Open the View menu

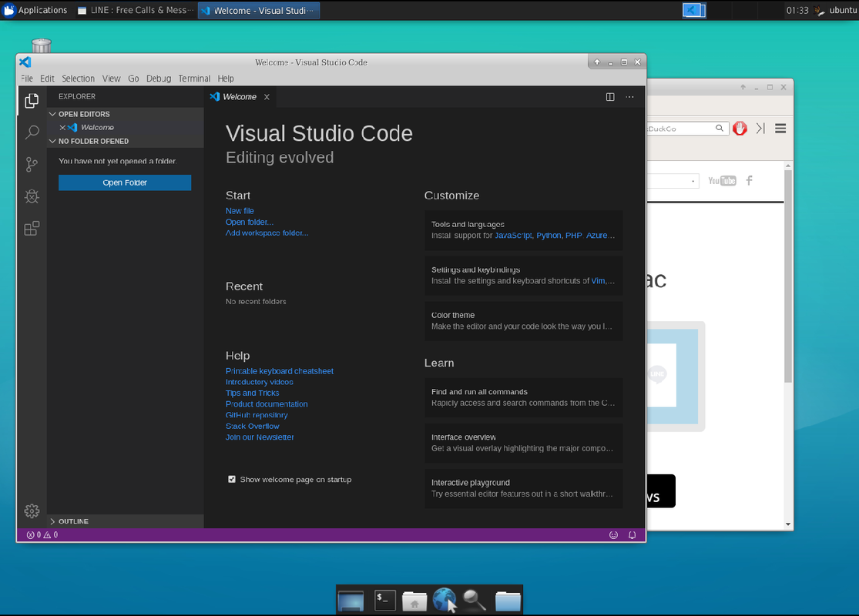[x=111, y=79]
